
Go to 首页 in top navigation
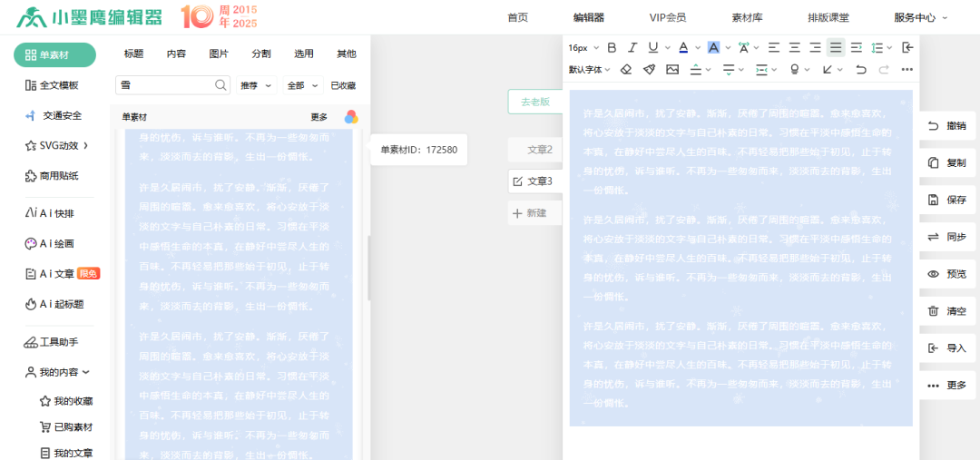(517, 17)
